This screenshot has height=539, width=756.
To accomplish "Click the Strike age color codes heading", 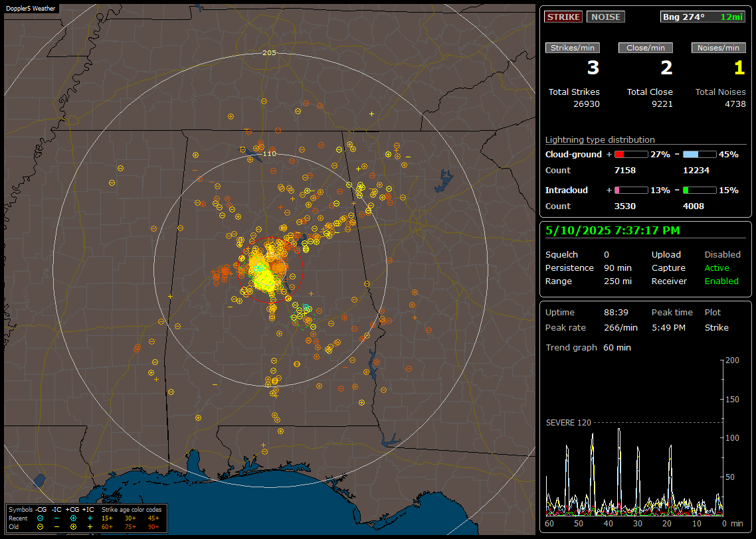I will pos(131,510).
